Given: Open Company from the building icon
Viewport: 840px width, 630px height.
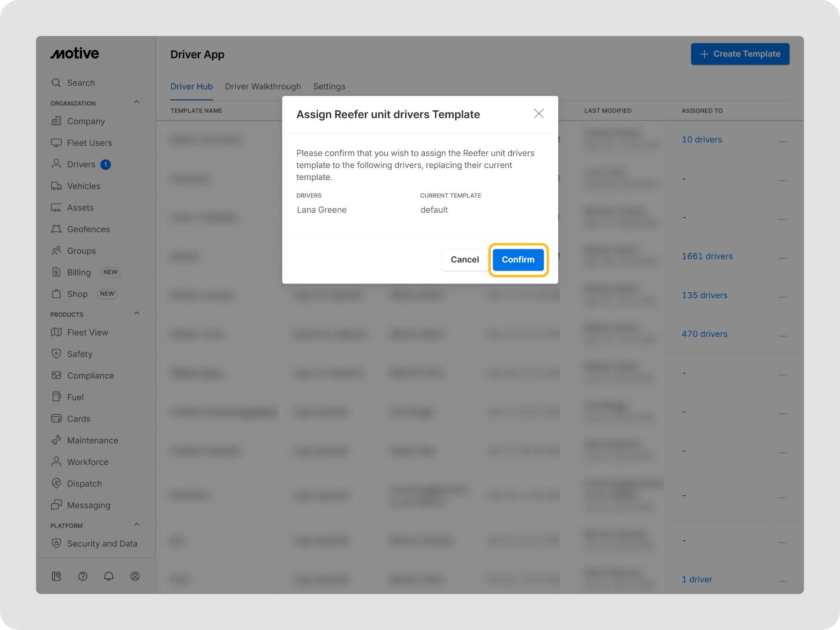Looking at the screenshot, I should pos(56,121).
